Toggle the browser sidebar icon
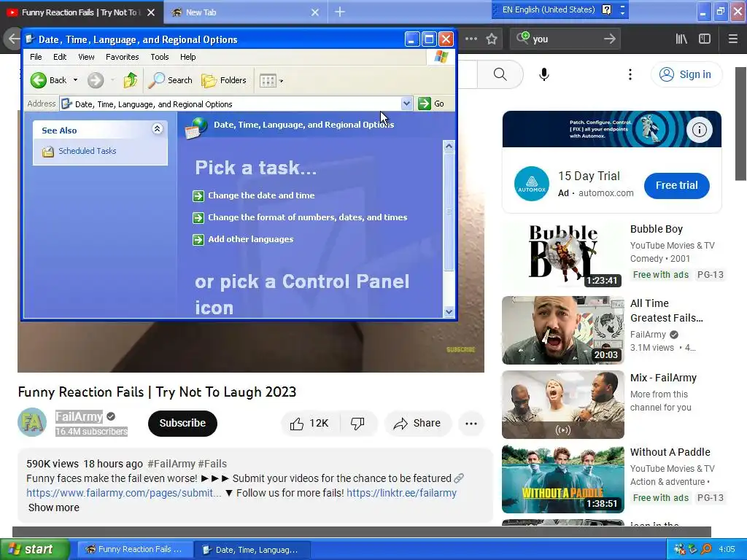 (705, 39)
